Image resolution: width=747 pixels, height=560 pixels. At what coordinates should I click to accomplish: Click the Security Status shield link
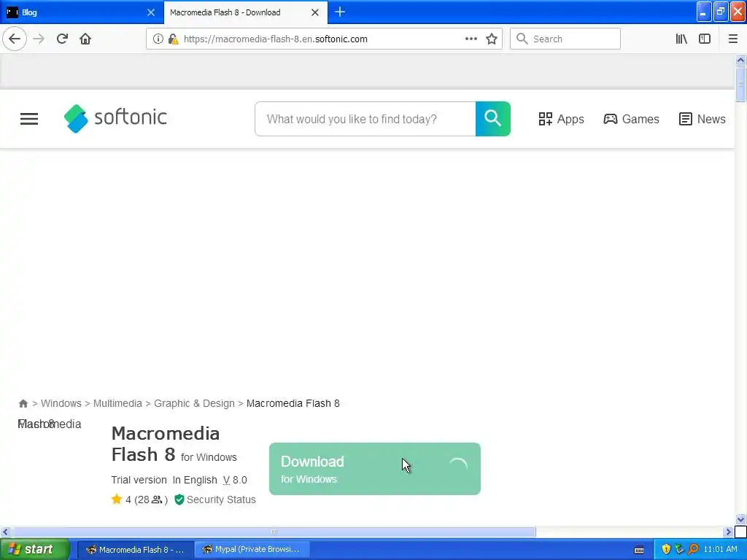tap(215, 499)
